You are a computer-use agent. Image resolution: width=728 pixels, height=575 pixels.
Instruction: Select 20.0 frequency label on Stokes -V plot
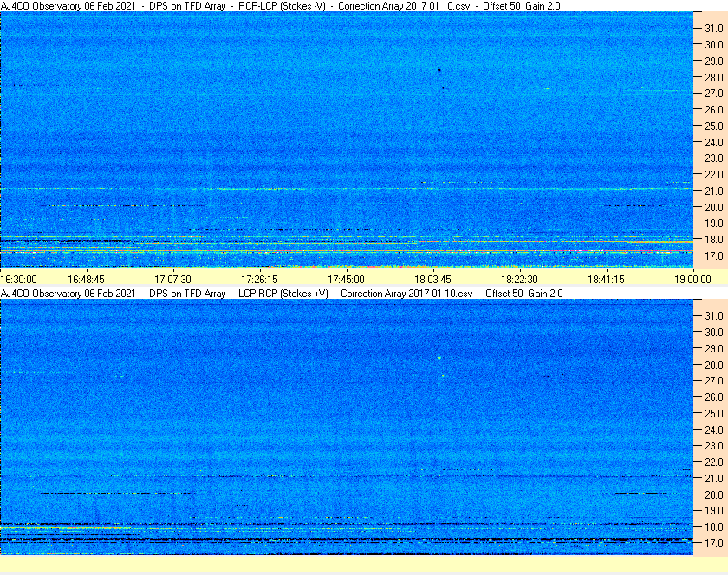click(x=714, y=207)
